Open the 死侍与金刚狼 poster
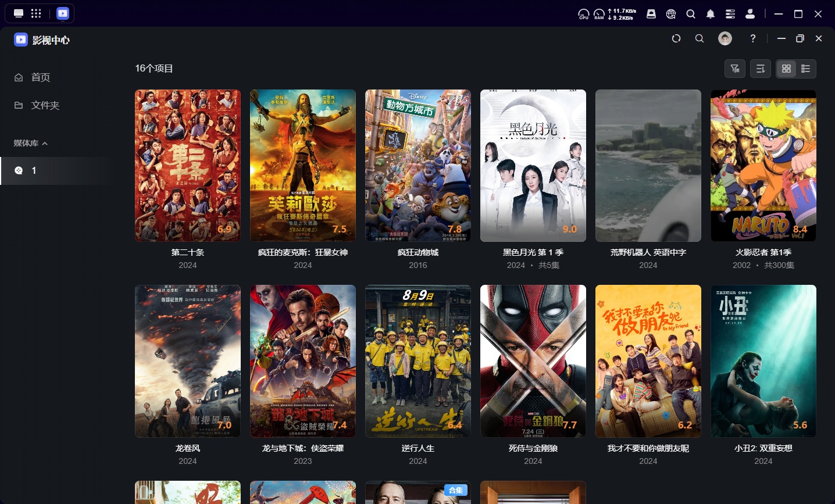The height and width of the screenshot is (504, 835). click(x=533, y=361)
